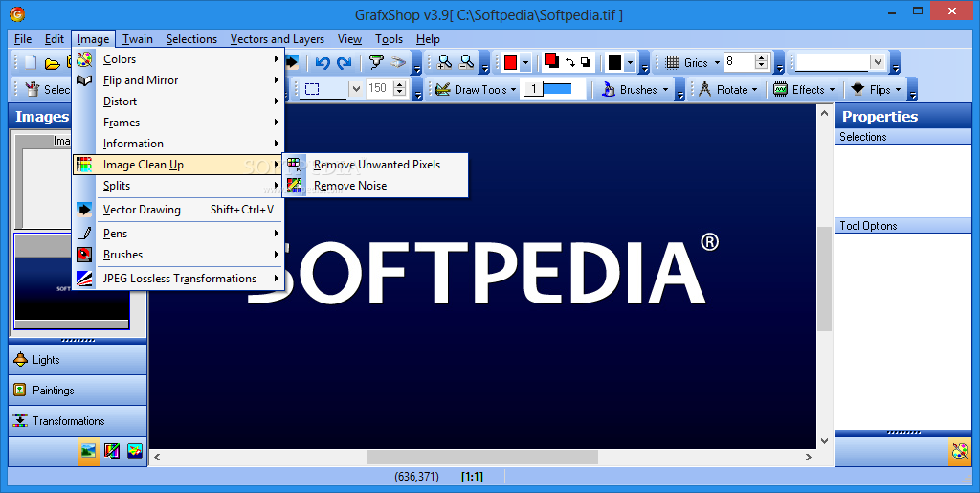Open the Edit menu
The width and height of the screenshot is (980, 493).
(x=55, y=39)
